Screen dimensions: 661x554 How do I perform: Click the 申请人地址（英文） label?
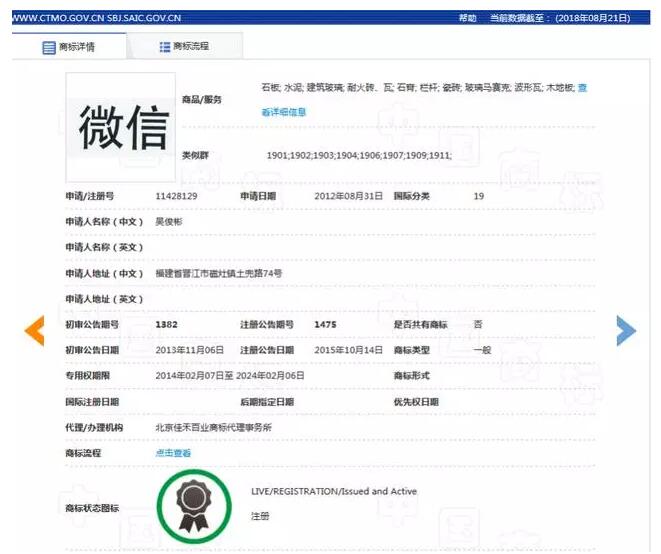tap(104, 299)
